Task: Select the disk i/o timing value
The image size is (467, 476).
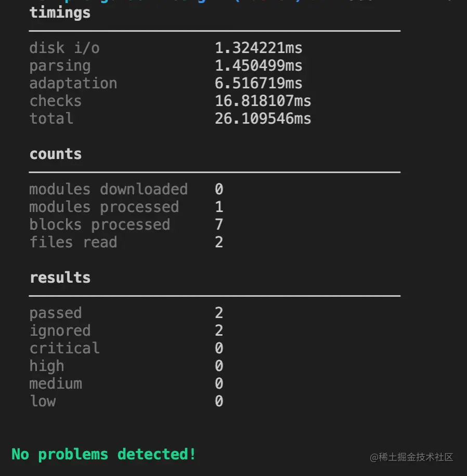Action: coord(258,48)
